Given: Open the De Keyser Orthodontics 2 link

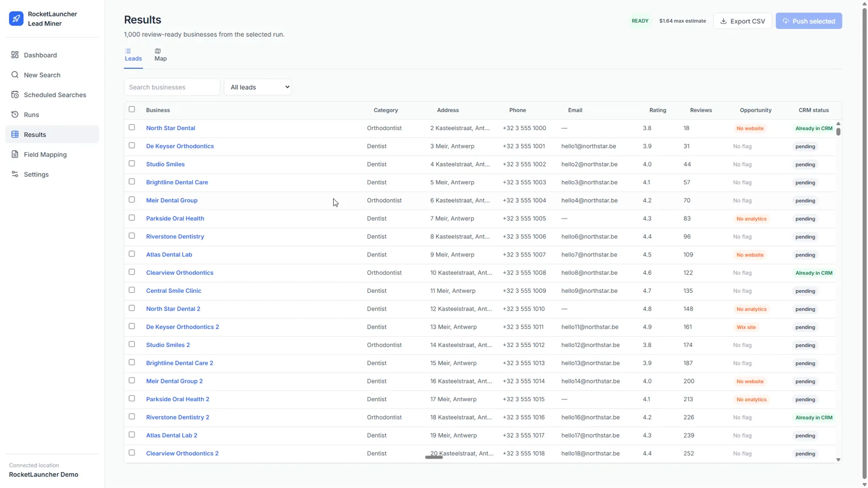Looking at the screenshot, I should [x=183, y=327].
